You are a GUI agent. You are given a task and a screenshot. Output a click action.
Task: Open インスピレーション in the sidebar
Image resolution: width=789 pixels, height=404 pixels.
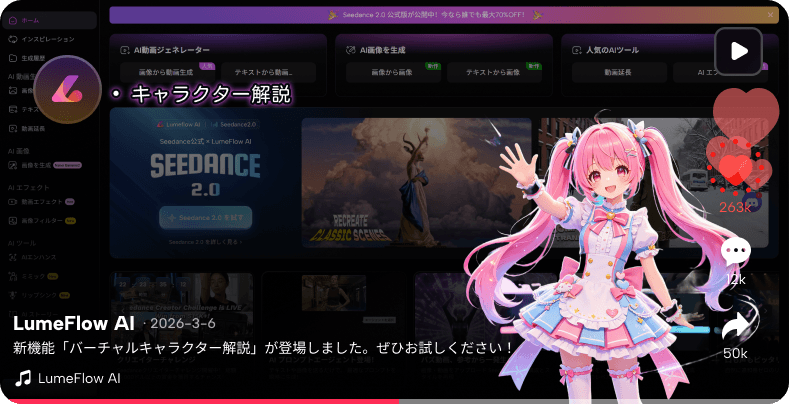[x=49, y=39]
